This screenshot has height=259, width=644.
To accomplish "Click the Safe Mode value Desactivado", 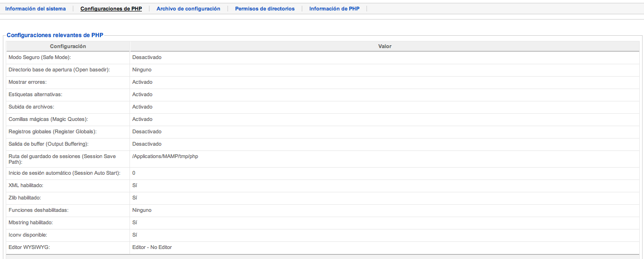I will pyautogui.click(x=147, y=57).
